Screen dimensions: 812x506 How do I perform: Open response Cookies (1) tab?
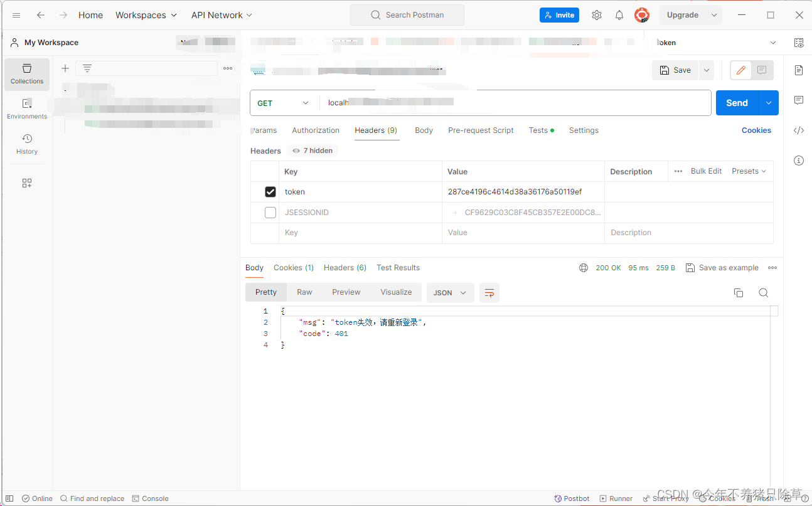(294, 268)
